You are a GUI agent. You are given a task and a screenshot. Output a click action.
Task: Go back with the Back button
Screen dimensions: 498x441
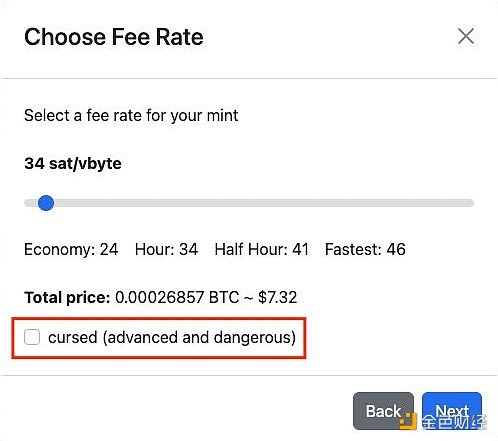click(x=383, y=411)
